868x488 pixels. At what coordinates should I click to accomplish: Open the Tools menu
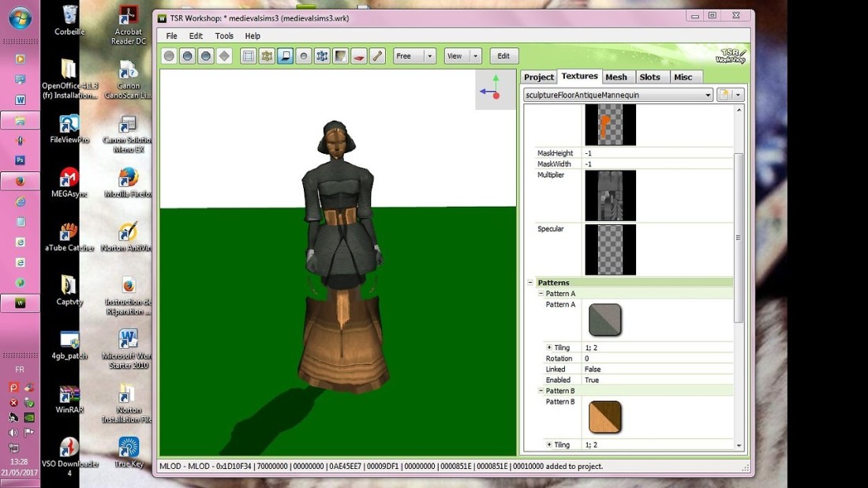pyautogui.click(x=224, y=36)
